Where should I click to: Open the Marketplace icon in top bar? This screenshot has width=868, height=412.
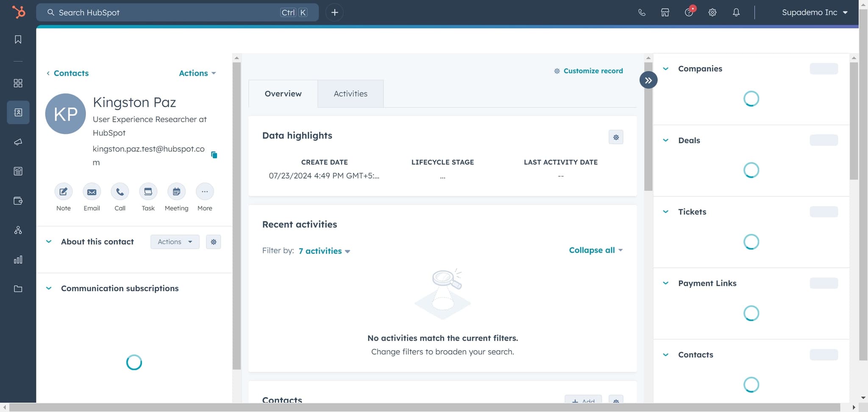[x=665, y=12]
